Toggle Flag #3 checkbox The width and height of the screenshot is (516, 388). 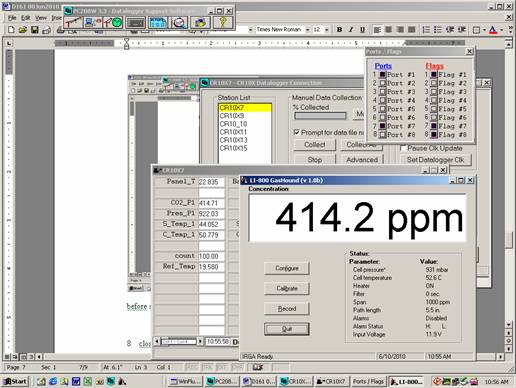pos(433,92)
